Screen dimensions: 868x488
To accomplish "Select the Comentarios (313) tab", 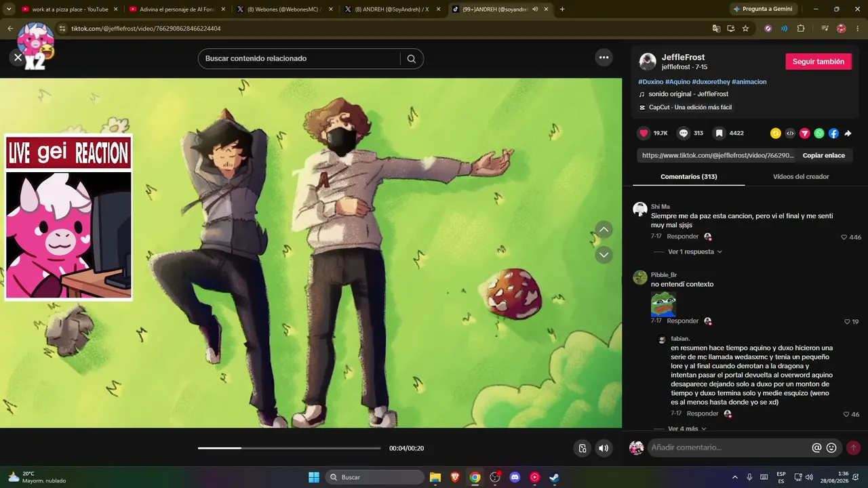I will (x=688, y=177).
